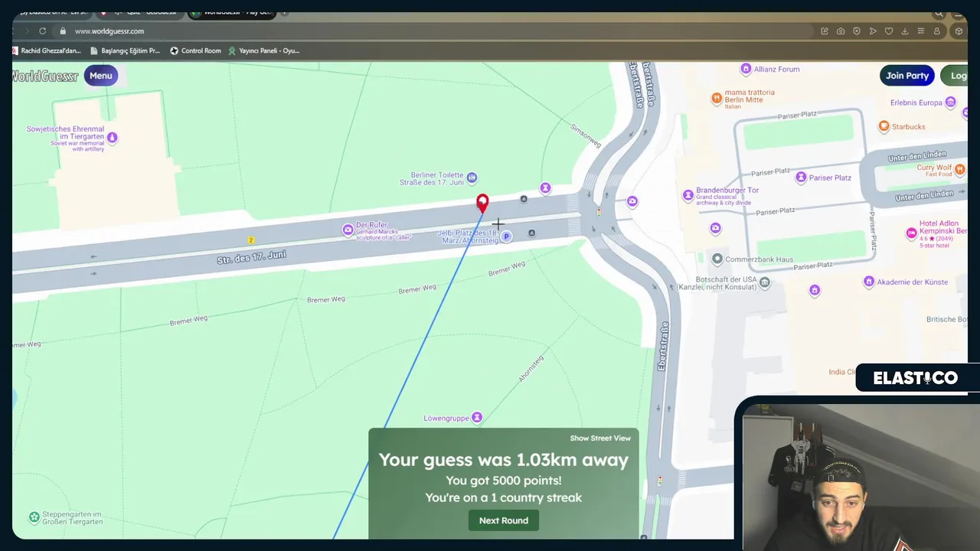Click the red guess location pin
The height and width of the screenshot is (551, 980).
point(482,203)
